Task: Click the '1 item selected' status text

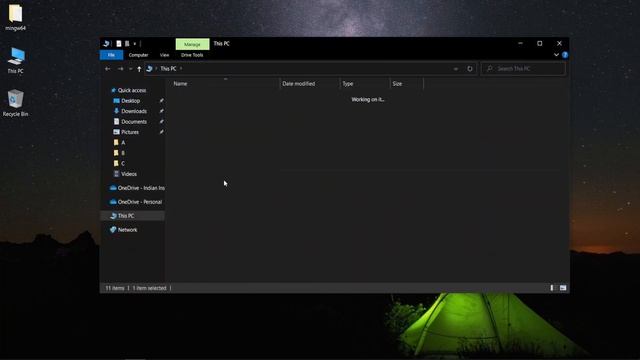Action: [x=149, y=288]
